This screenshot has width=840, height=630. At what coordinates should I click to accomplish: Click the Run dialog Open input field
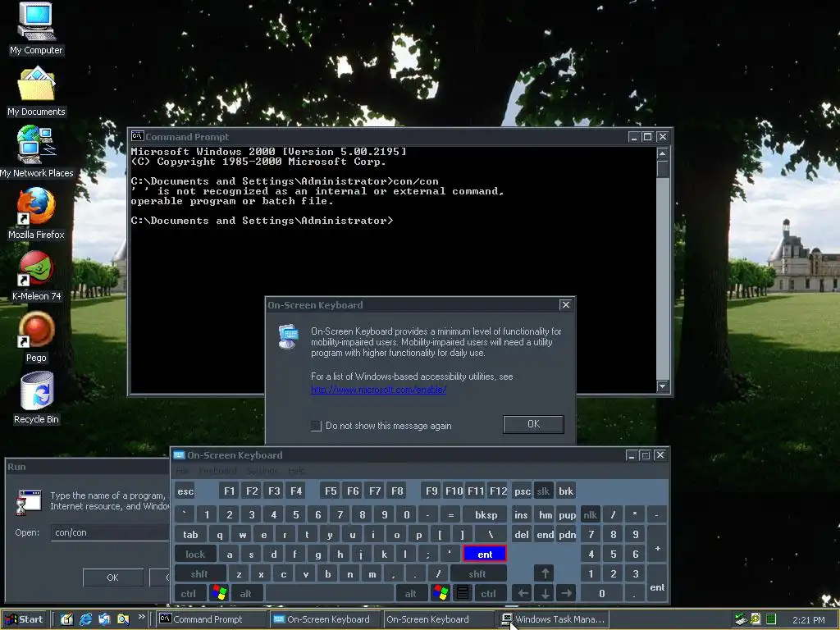click(110, 532)
